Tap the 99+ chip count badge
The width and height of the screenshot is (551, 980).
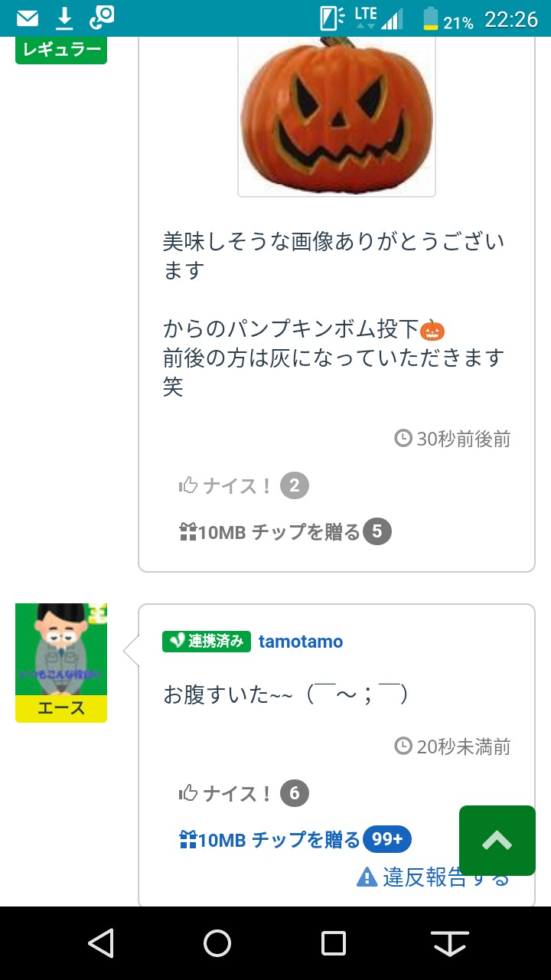tap(387, 840)
